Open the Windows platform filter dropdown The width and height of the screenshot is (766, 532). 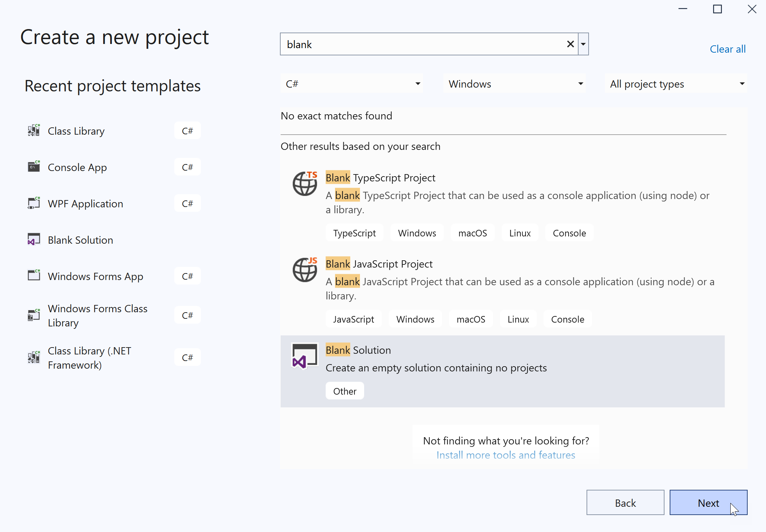[514, 84]
